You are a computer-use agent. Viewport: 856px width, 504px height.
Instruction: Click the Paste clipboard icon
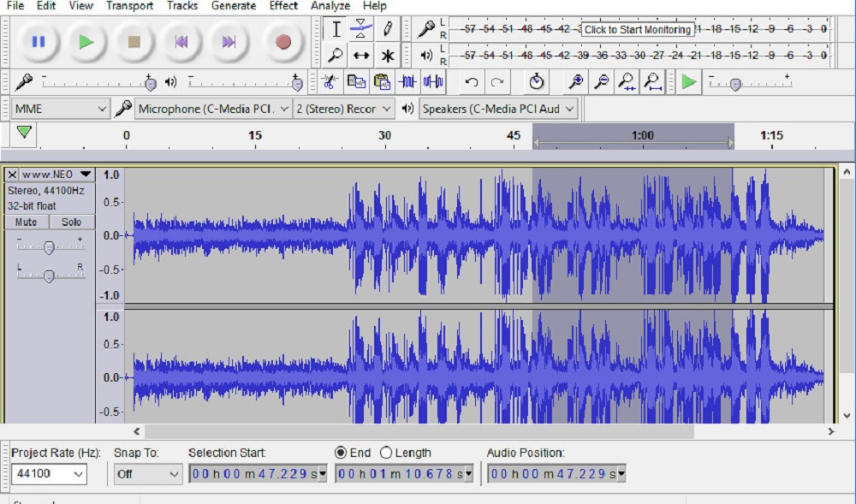pyautogui.click(x=382, y=82)
